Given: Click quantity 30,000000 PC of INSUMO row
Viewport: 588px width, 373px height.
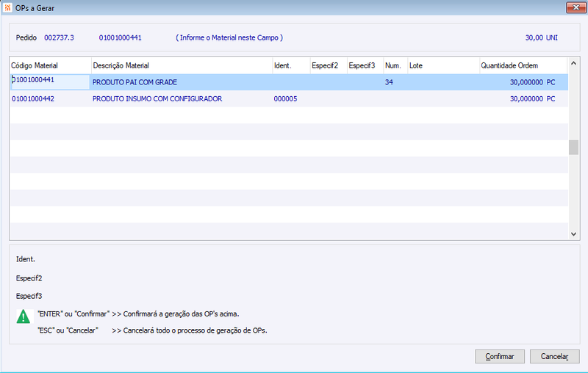Looking at the screenshot, I should pos(532,99).
